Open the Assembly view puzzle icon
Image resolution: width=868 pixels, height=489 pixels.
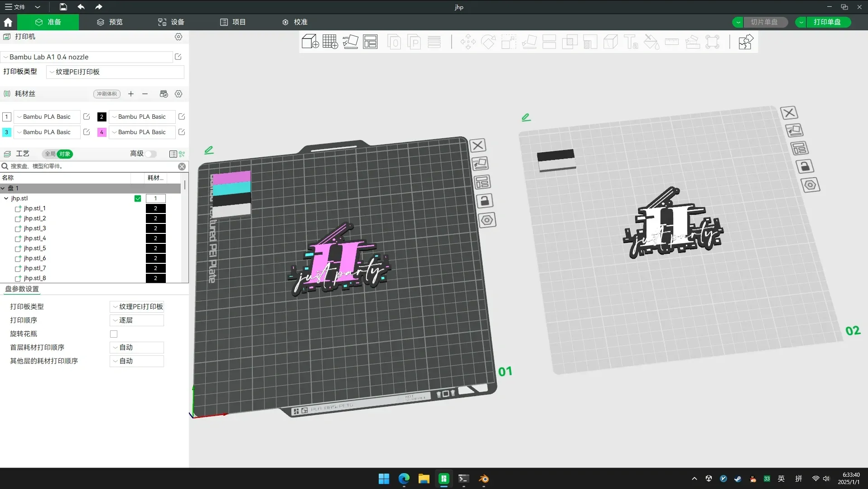(745, 42)
